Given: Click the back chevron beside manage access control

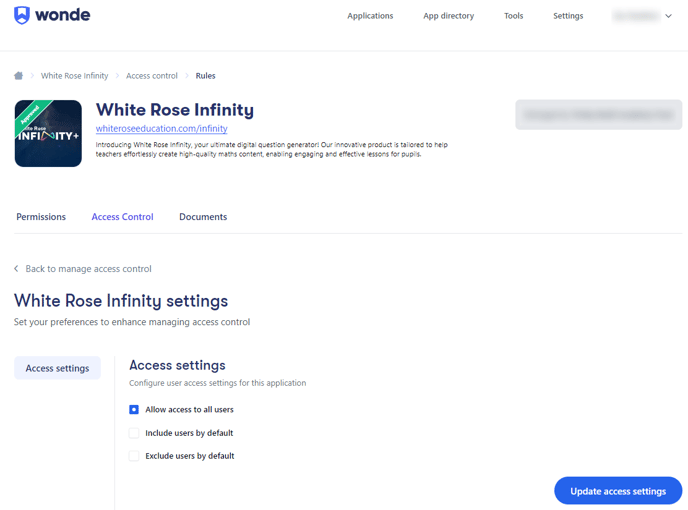Looking at the screenshot, I should click(16, 268).
